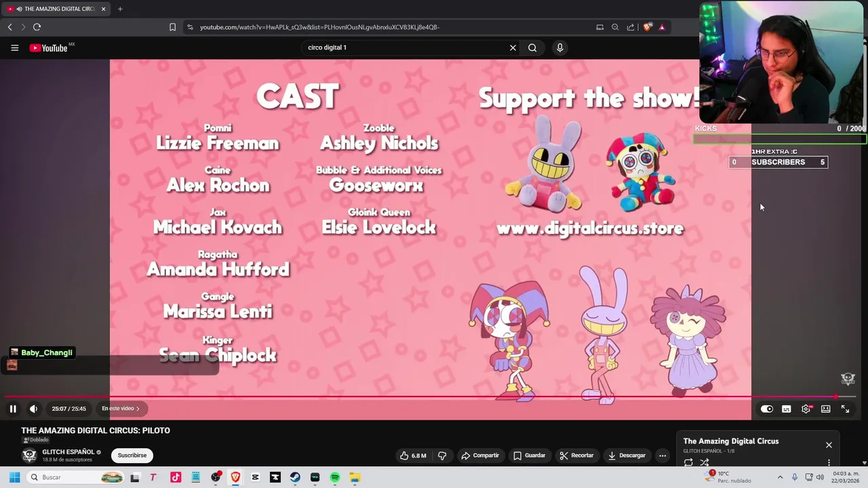Image resolution: width=868 pixels, height=488 pixels.
Task: Clear the search box with the X
Action: [513, 47]
